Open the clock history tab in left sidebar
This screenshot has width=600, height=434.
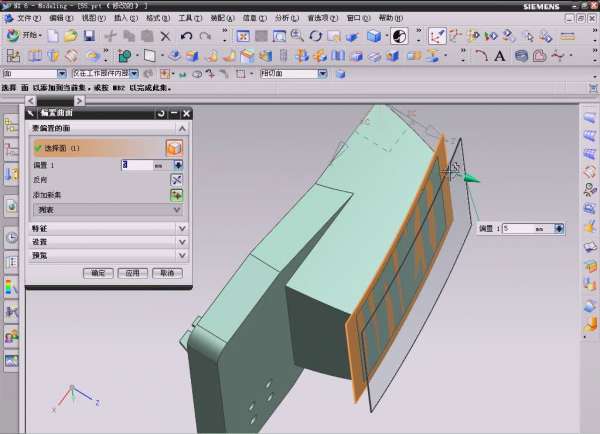click(x=11, y=238)
